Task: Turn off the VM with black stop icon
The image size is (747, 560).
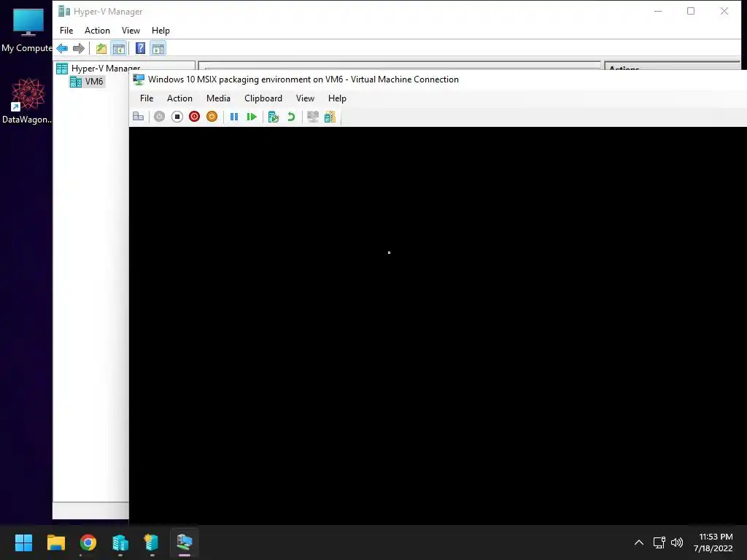Action: pos(177,117)
